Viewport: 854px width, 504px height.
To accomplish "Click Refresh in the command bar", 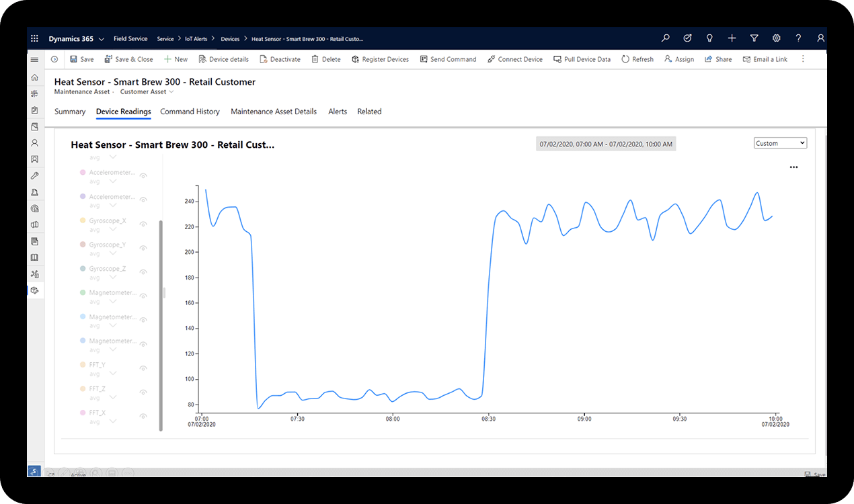I will 637,59.
